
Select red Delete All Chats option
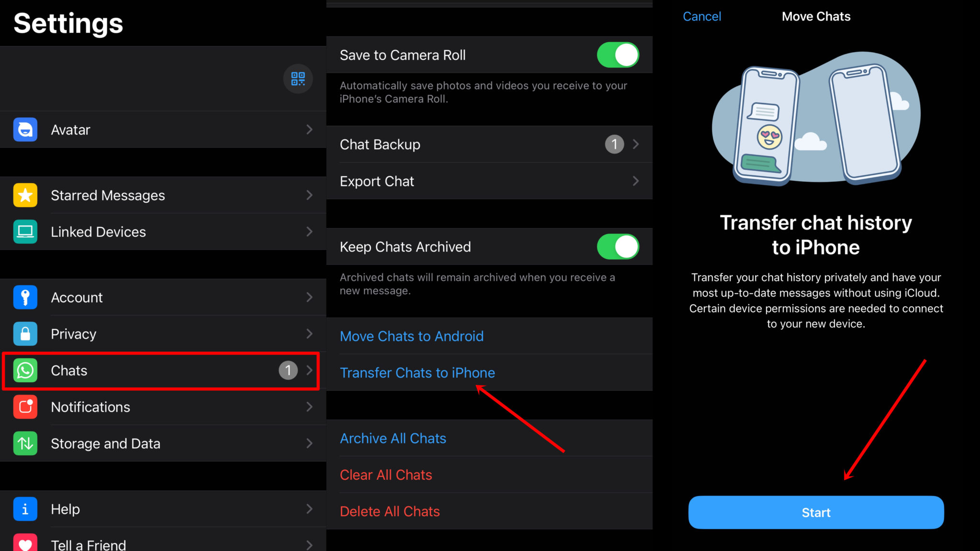[390, 511]
